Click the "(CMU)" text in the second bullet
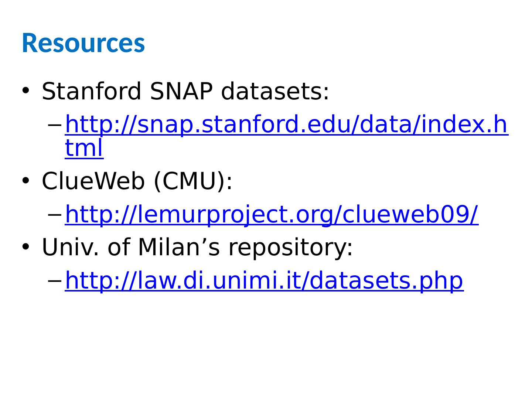 (x=188, y=181)
